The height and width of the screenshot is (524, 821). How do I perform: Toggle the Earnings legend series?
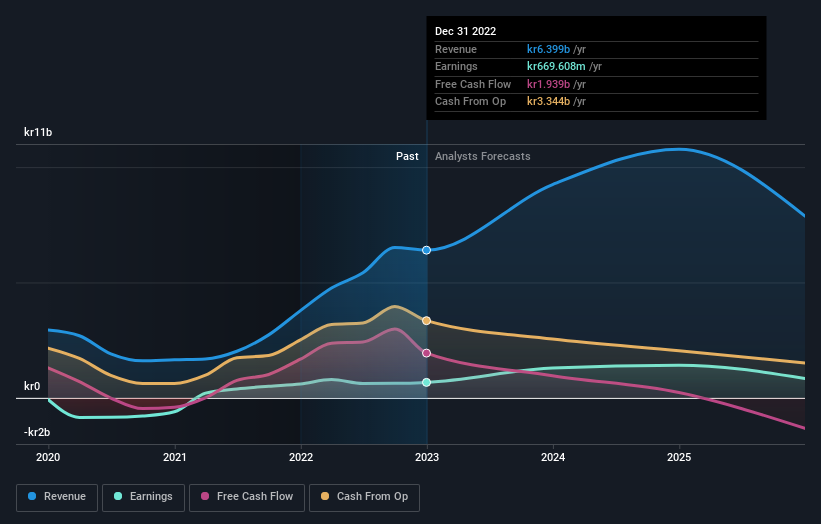pyautogui.click(x=143, y=497)
